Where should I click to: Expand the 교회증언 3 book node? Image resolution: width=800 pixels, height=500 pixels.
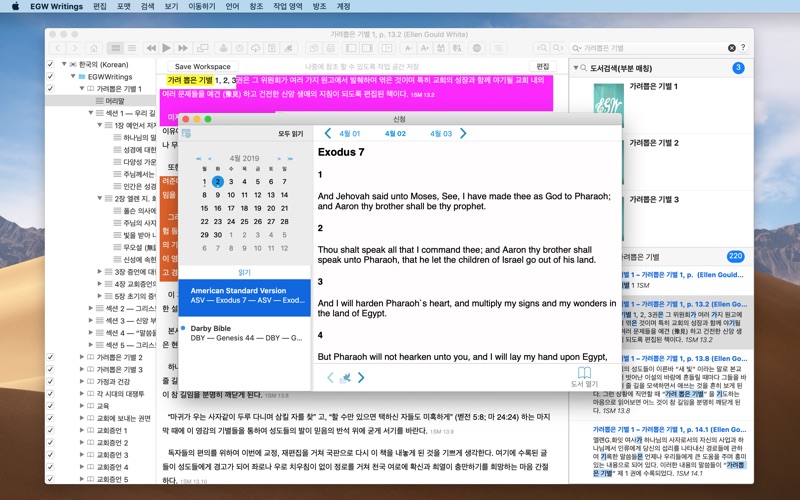82,455
